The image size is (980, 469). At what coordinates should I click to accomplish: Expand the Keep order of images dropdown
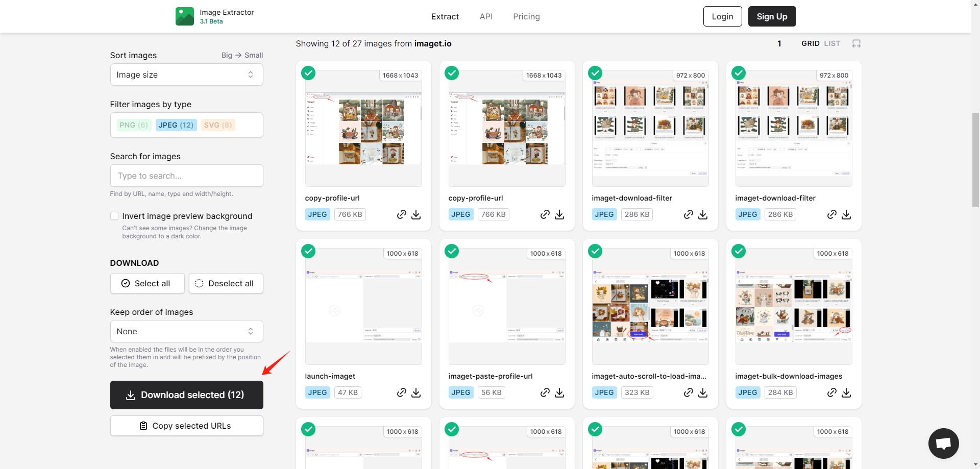pyautogui.click(x=186, y=331)
